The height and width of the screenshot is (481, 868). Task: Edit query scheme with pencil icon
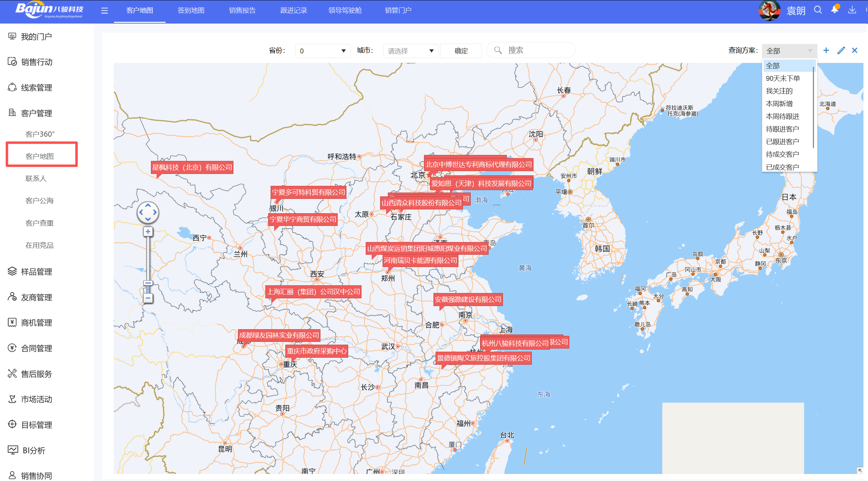coord(841,51)
